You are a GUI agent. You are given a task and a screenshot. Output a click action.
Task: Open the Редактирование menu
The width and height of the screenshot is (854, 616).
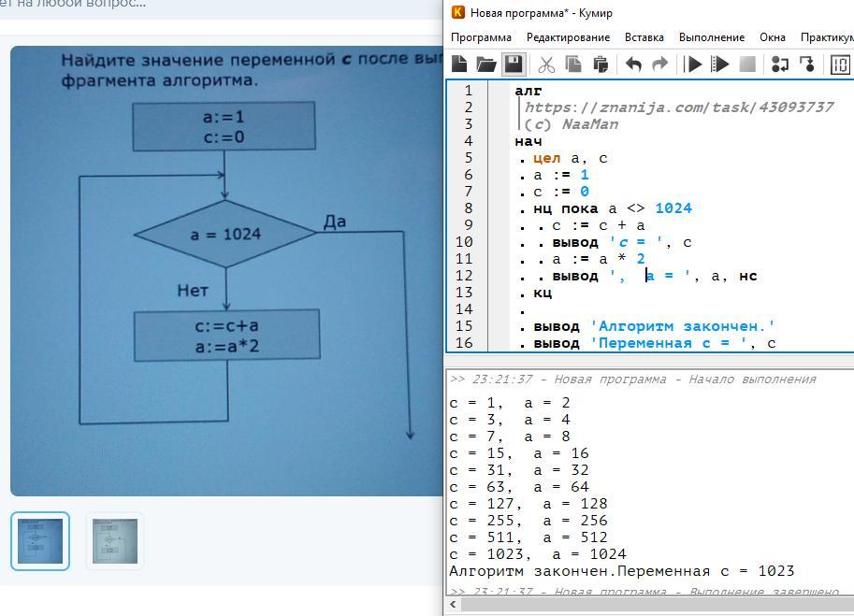click(x=568, y=37)
